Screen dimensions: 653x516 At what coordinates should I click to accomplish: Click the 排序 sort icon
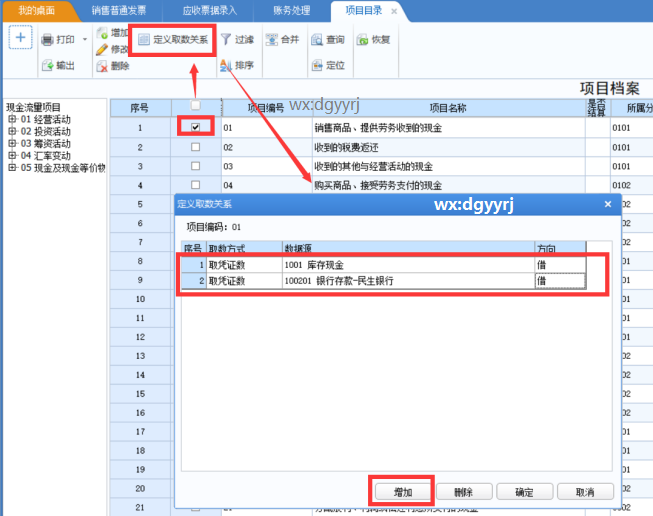[226, 66]
